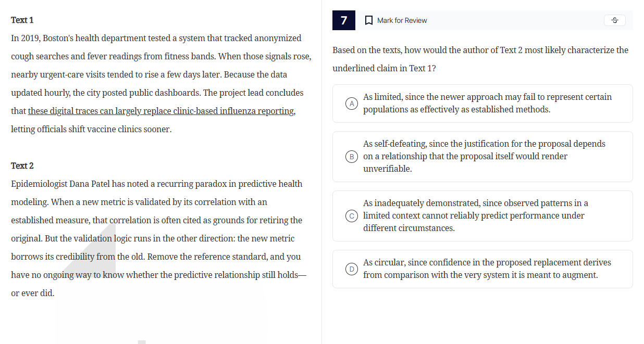644x344 pixels.
Task: Click the question number 7 badge
Action: click(344, 20)
